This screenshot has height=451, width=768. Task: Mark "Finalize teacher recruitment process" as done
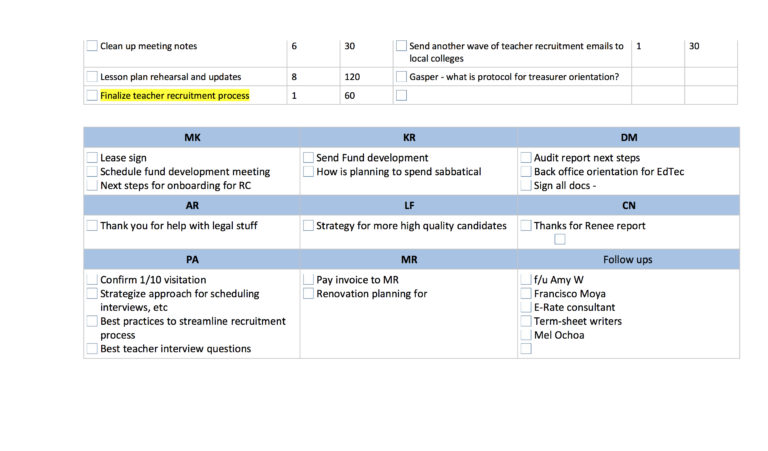(92, 96)
